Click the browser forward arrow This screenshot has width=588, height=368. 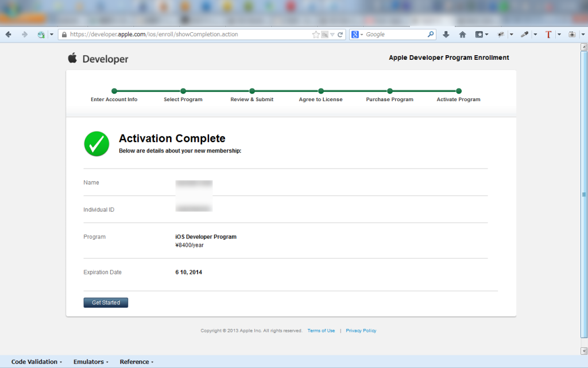(x=25, y=34)
